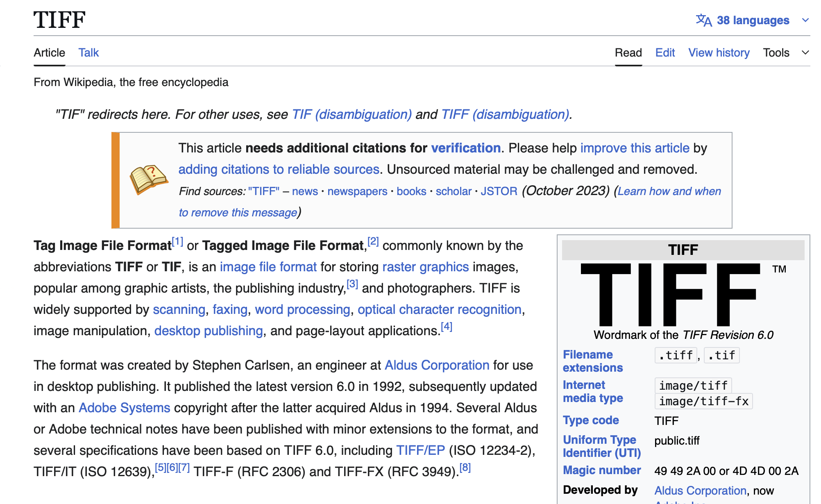Switch to the Talk tab
Viewport: 821px width, 504px height.
(88, 52)
